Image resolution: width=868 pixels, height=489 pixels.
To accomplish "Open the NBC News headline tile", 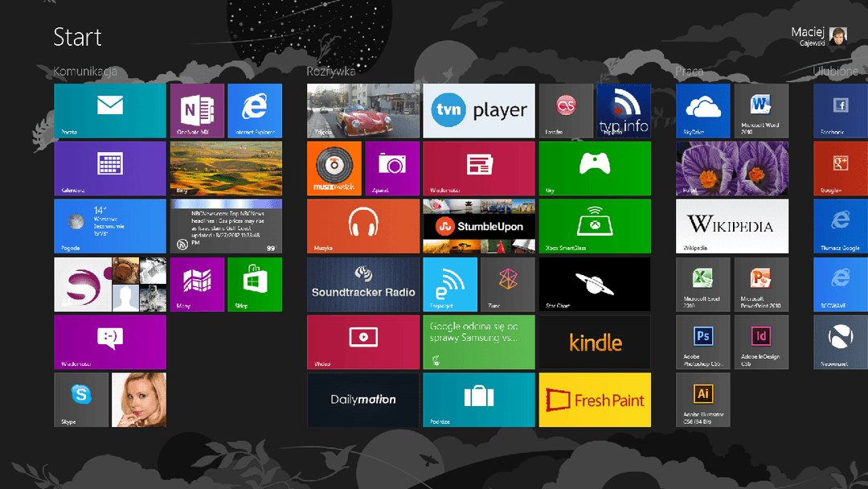I will [226, 226].
